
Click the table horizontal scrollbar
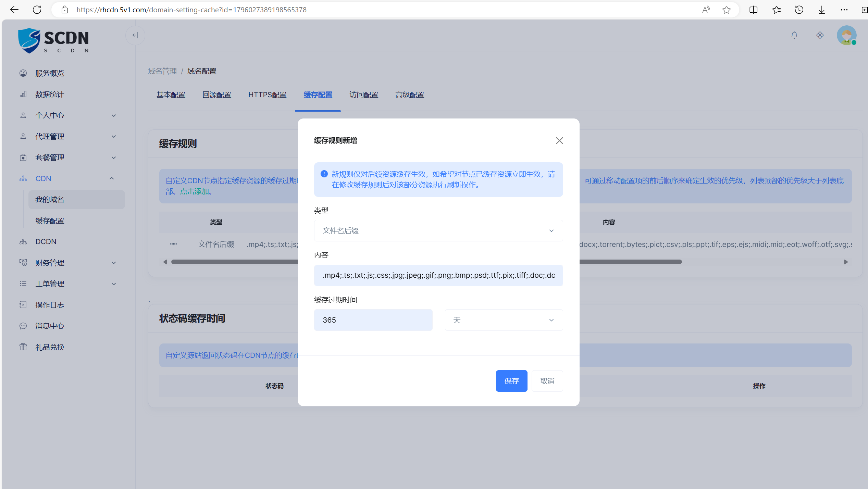tap(630, 262)
